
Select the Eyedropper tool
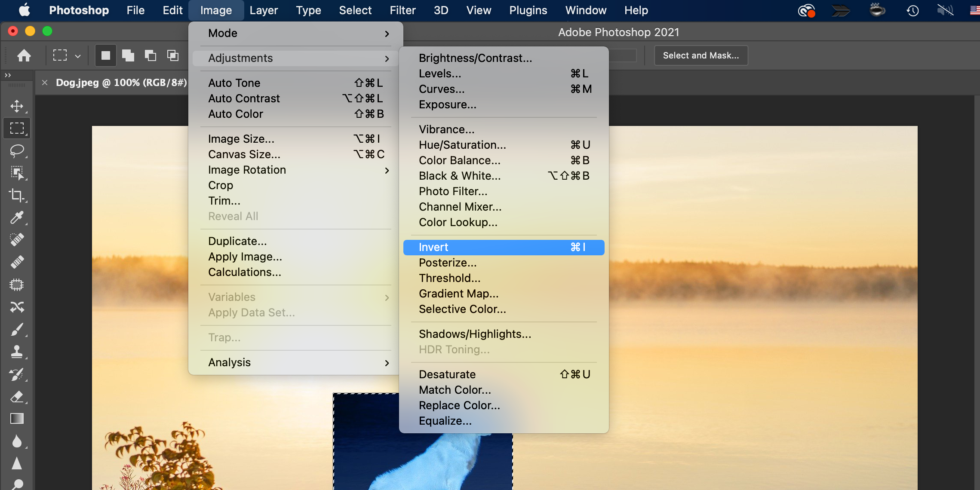point(17,217)
